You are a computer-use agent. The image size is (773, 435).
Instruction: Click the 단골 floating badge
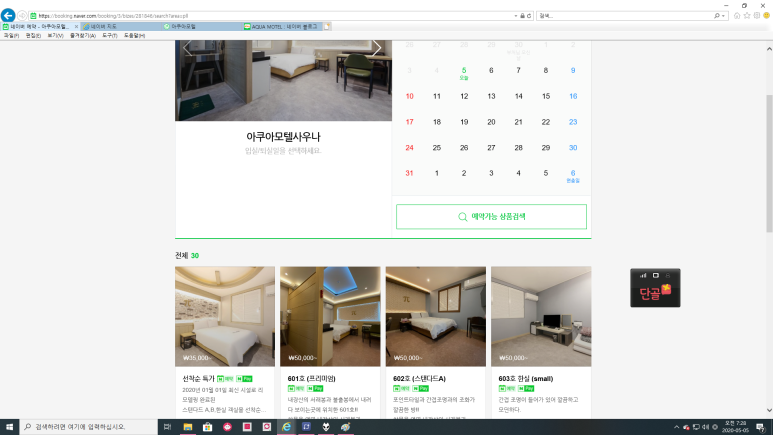pyautogui.click(x=655, y=288)
